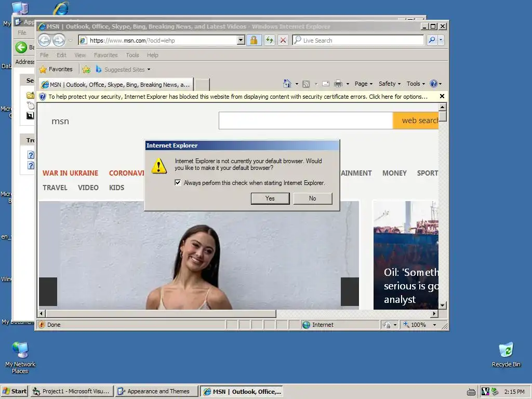
Task: Click the previous slide arrow on carousel
Action: click(48, 292)
